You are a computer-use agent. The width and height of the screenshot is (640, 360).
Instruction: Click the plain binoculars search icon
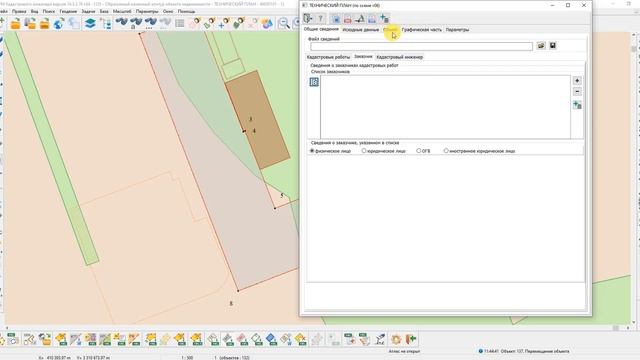pos(121,23)
